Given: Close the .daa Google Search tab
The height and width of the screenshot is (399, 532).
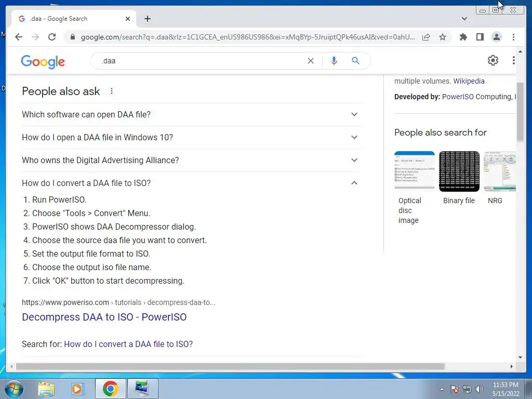Looking at the screenshot, I should tap(128, 19).
